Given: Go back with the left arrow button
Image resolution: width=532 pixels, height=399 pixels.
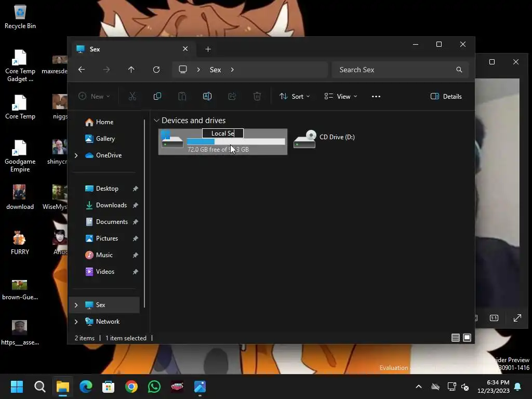Looking at the screenshot, I should click(82, 70).
